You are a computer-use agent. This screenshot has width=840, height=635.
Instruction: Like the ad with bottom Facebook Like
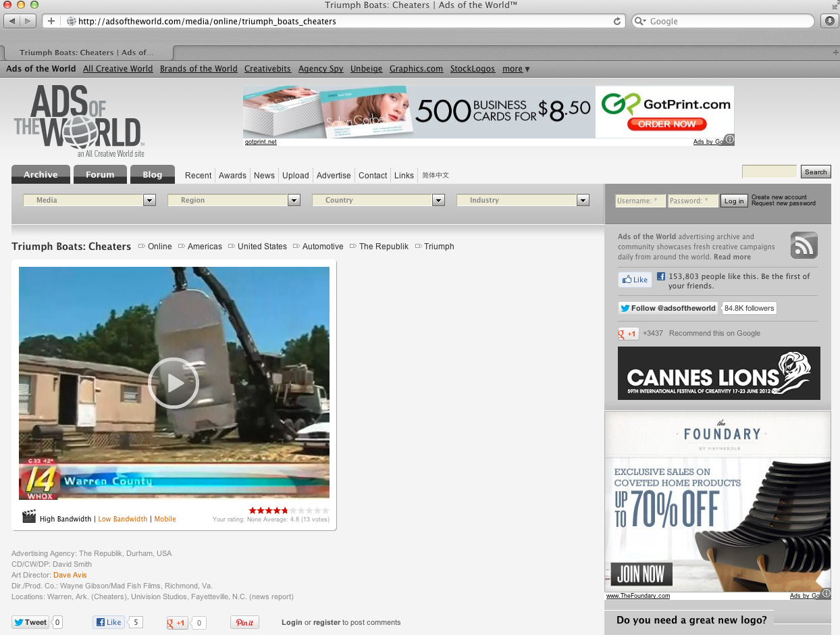coord(109,622)
